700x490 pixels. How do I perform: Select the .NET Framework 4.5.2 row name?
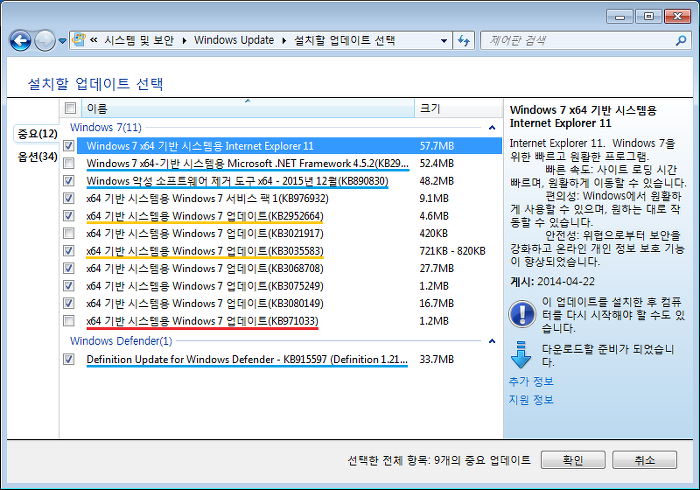(248, 163)
